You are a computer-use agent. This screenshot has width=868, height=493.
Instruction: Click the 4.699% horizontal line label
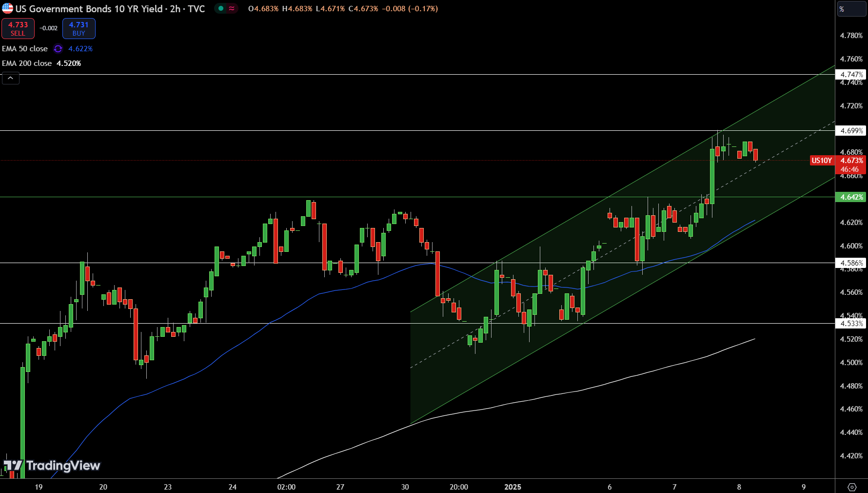[851, 131]
